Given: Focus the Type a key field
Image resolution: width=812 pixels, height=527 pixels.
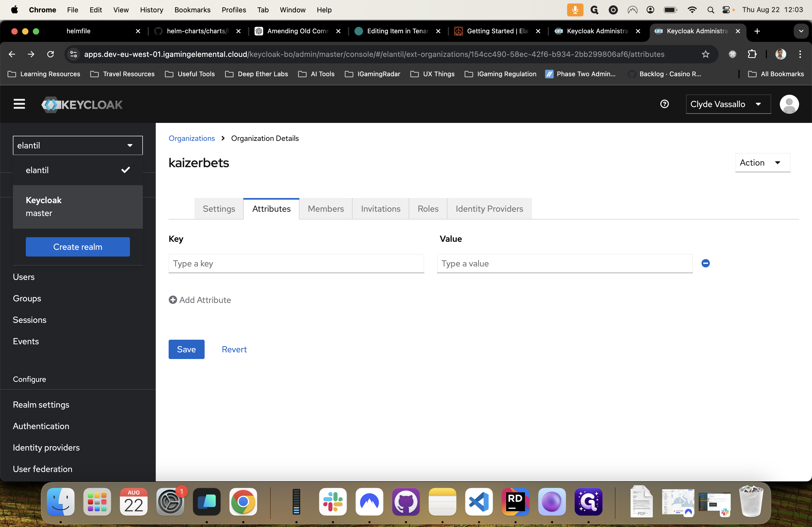Looking at the screenshot, I should (296, 263).
